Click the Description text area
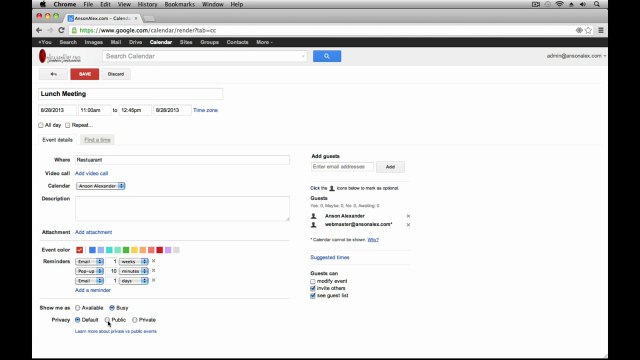 click(182, 209)
